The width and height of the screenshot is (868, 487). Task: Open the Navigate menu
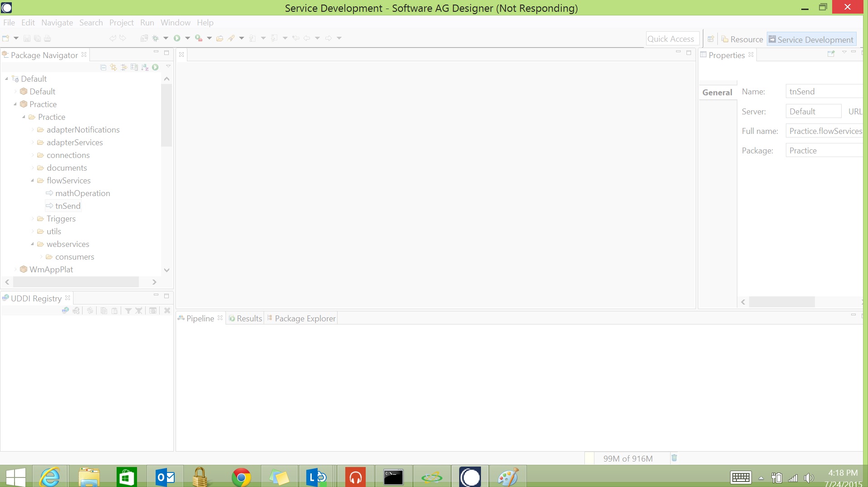pos(57,22)
